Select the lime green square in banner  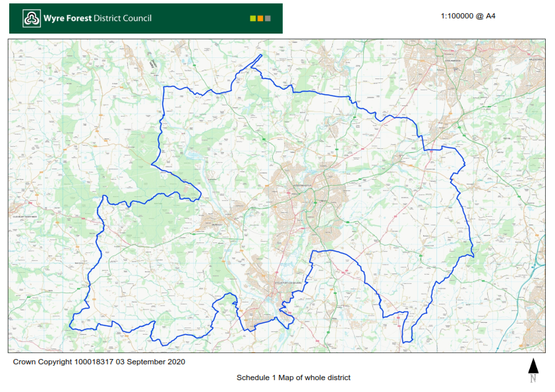[x=252, y=18]
